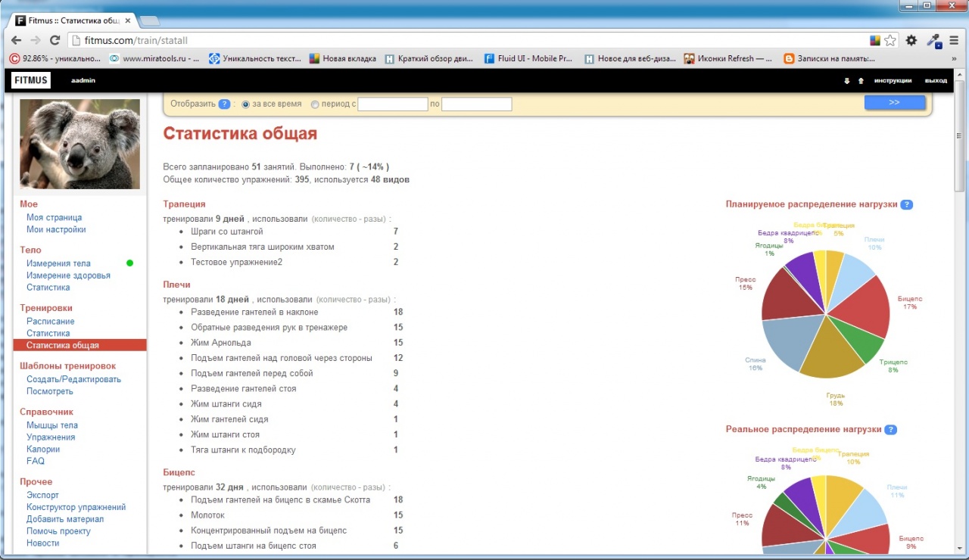Select the 'за все время' radio button
Image resolution: width=969 pixels, height=560 pixels.
(245, 104)
